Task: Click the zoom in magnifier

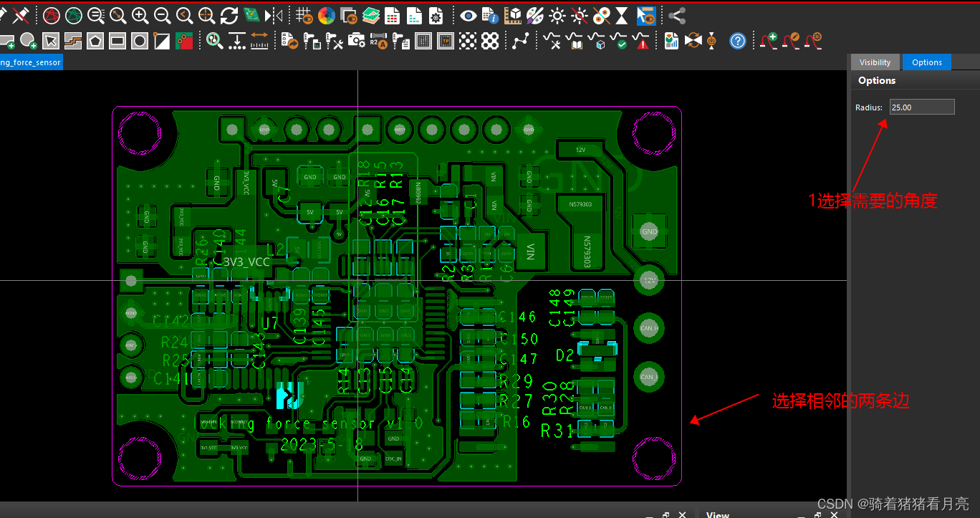Action: point(140,14)
